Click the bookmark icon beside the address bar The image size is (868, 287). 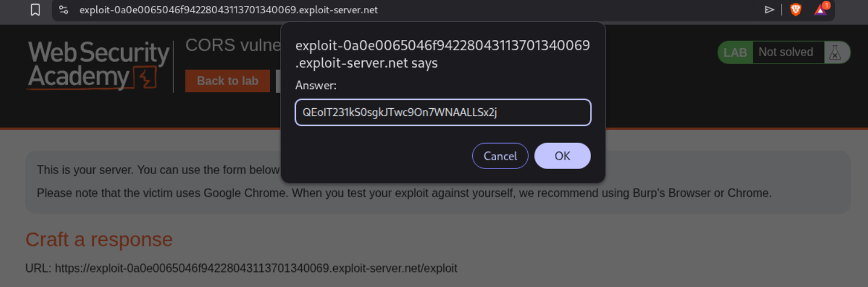tap(35, 10)
